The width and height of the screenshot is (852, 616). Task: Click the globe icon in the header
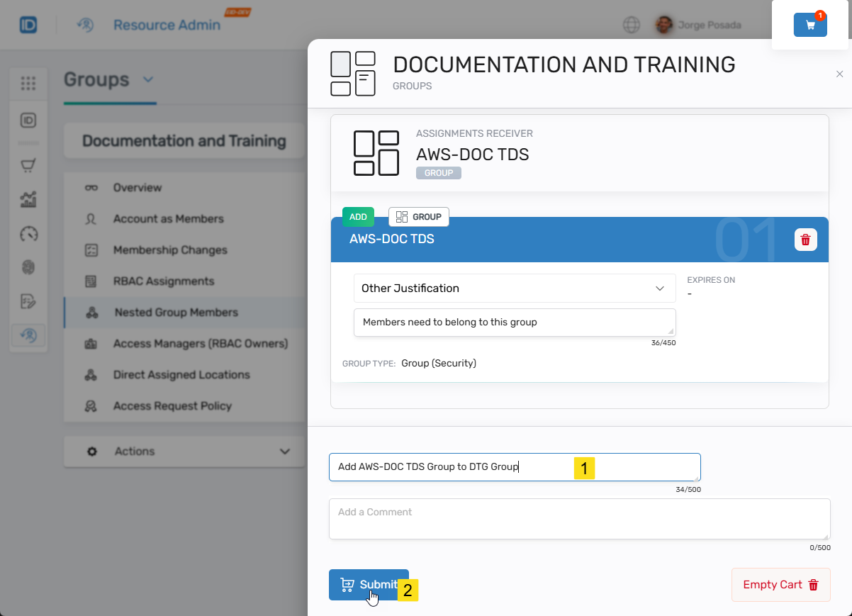631,24
